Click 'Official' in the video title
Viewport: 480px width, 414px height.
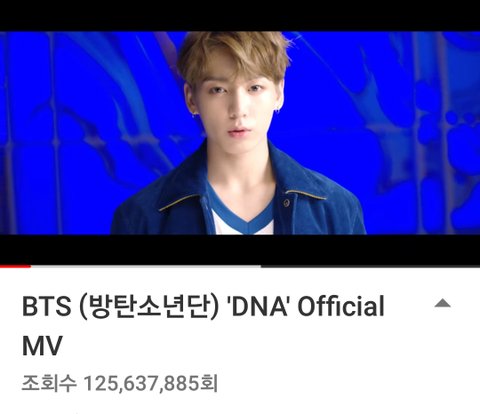(341, 306)
